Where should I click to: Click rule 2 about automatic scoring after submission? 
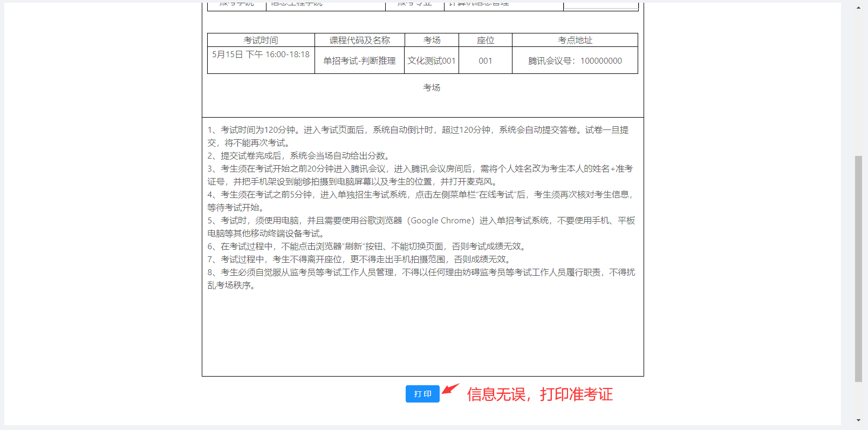coord(299,156)
